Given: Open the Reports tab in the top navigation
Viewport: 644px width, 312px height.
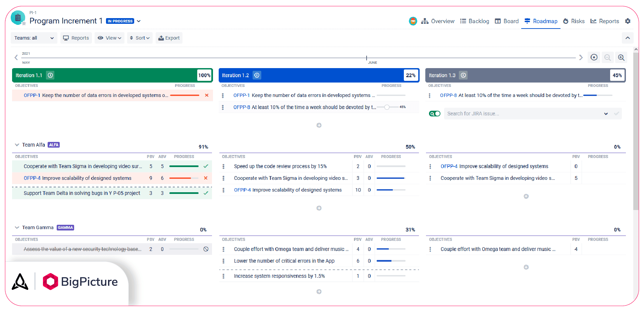Looking at the screenshot, I should coord(605,21).
